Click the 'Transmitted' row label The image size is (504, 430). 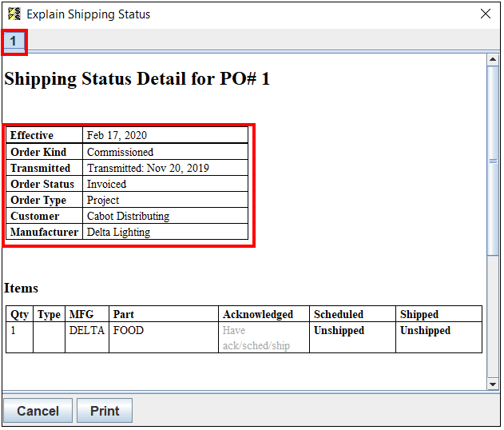coord(40,168)
